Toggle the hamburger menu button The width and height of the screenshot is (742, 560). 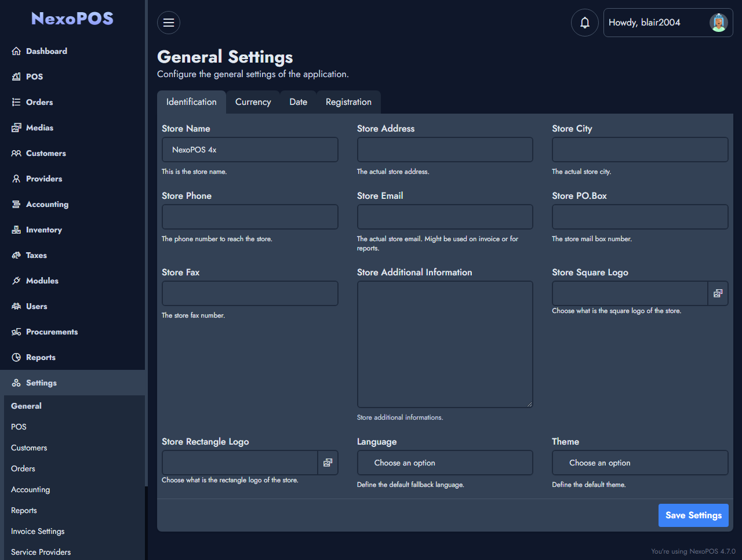click(169, 23)
